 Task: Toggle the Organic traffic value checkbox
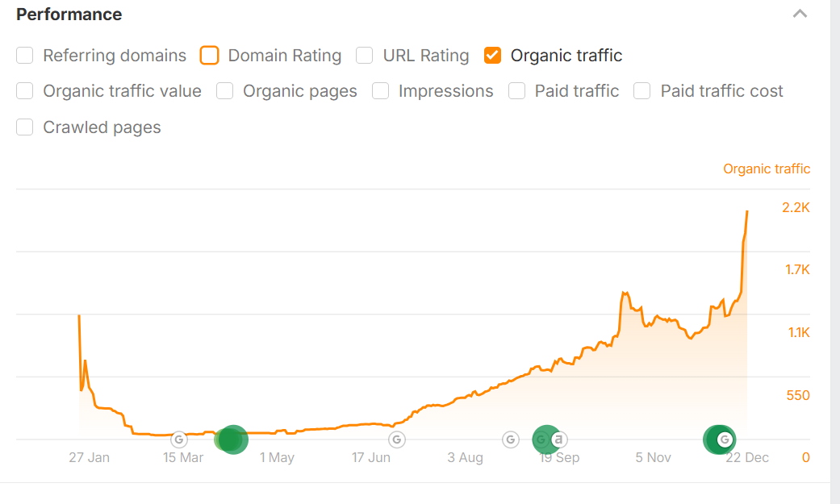click(x=25, y=91)
